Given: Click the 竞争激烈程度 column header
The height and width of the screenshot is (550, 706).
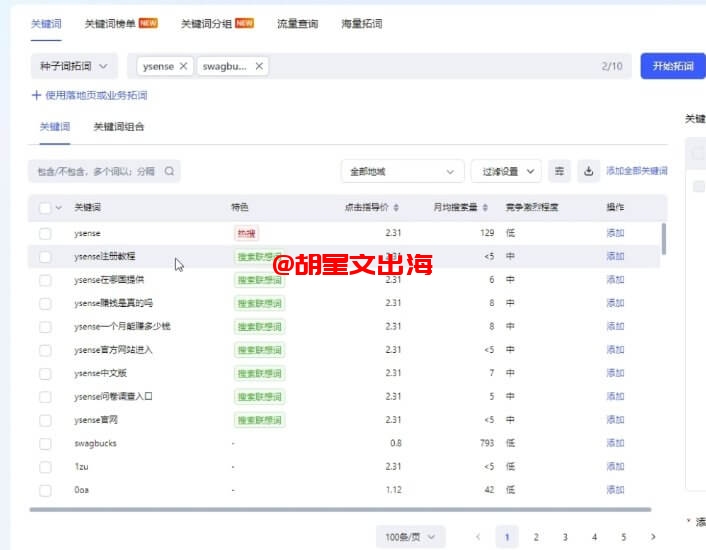Looking at the screenshot, I should (532, 207).
